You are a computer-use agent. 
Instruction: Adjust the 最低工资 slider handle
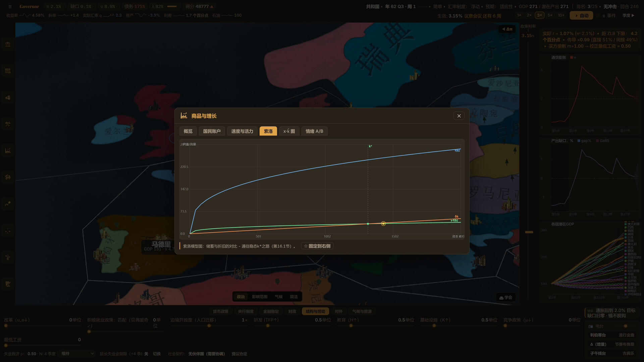point(6,345)
